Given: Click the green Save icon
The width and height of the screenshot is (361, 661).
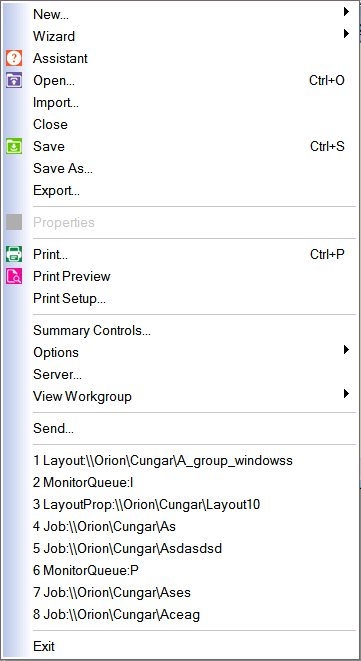Looking at the screenshot, I should click(x=14, y=146).
